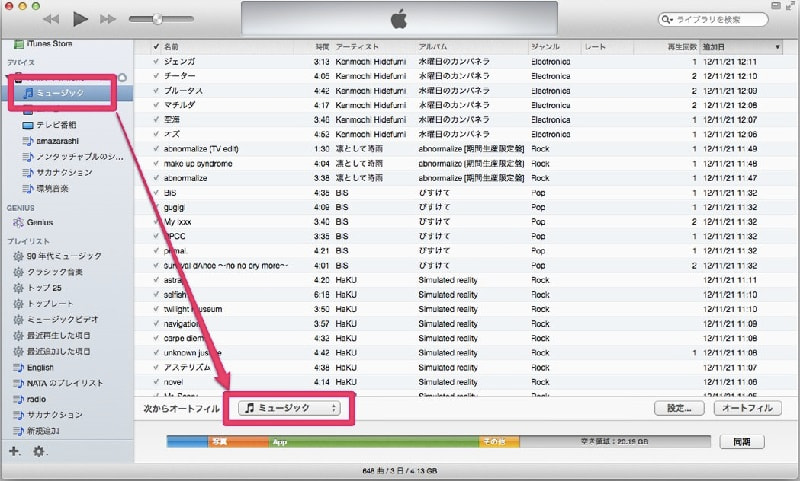800x481 pixels.
Task: Click the 写真 segment of capacity bar
Action: (238, 442)
